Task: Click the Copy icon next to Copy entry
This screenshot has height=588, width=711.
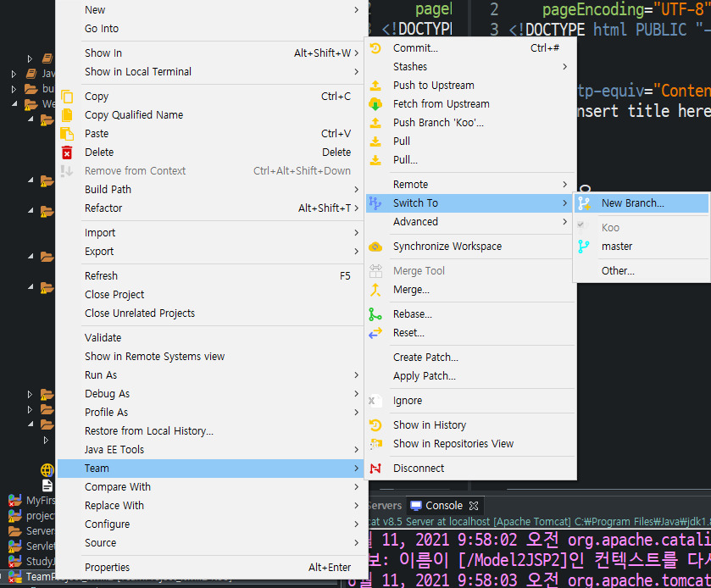Action: (69, 96)
